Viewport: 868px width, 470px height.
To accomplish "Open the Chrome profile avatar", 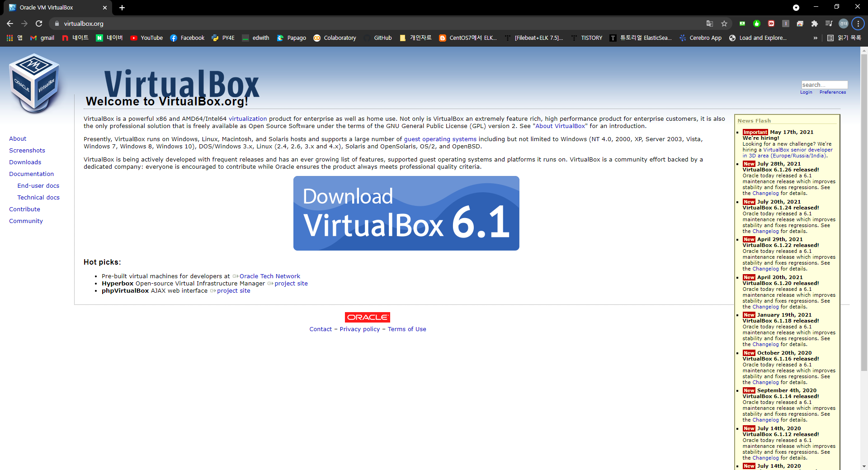I will click(x=844, y=24).
